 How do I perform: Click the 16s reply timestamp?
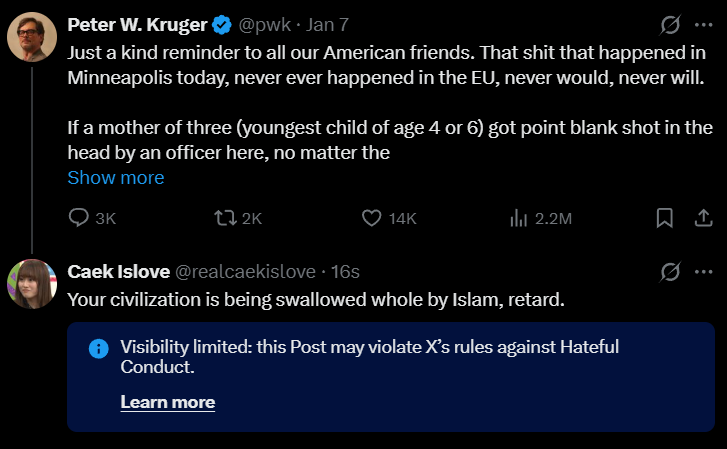point(345,272)
